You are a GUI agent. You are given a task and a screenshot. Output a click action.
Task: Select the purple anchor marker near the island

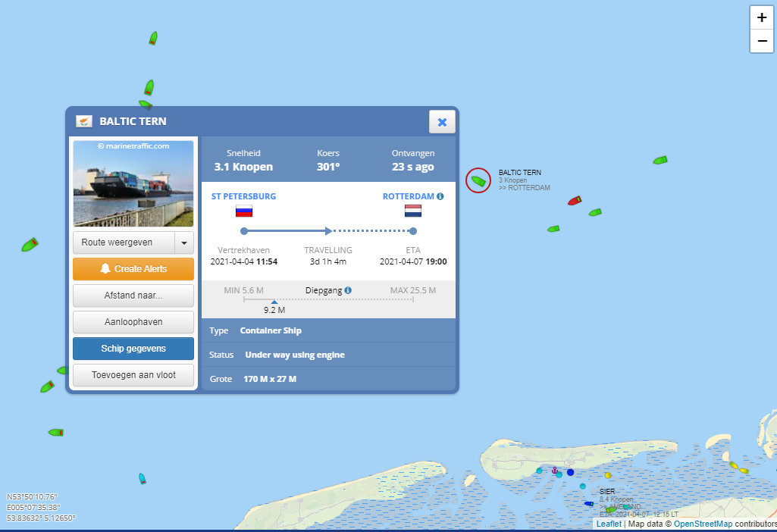pos(554,470)
